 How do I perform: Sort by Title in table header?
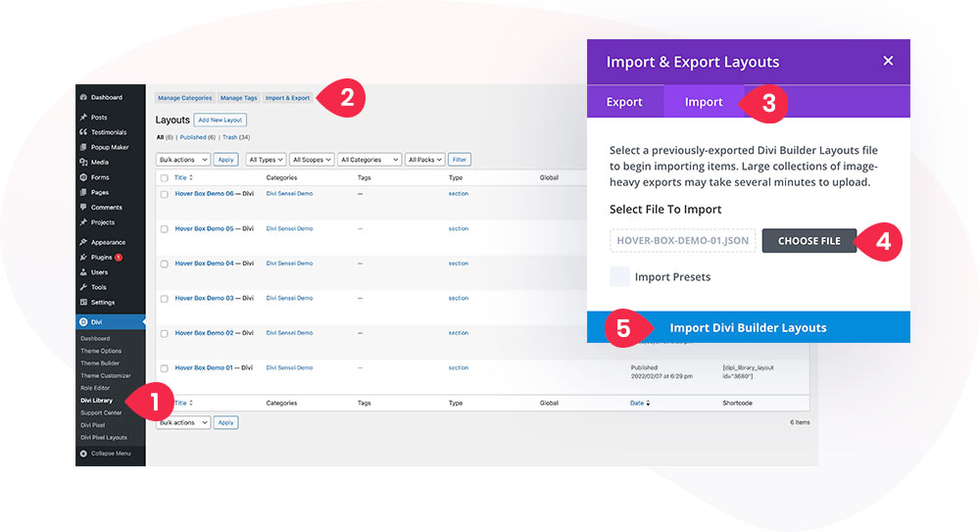pyautogui.click(x=183, y=178)
